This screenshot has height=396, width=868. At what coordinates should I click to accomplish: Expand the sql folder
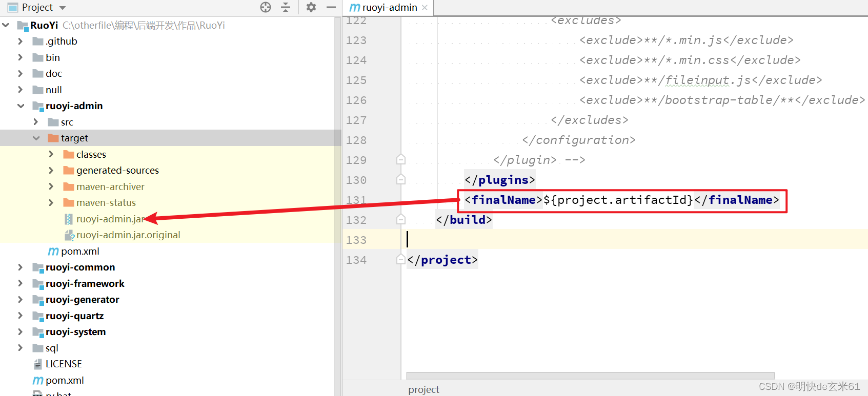point(21,348)
